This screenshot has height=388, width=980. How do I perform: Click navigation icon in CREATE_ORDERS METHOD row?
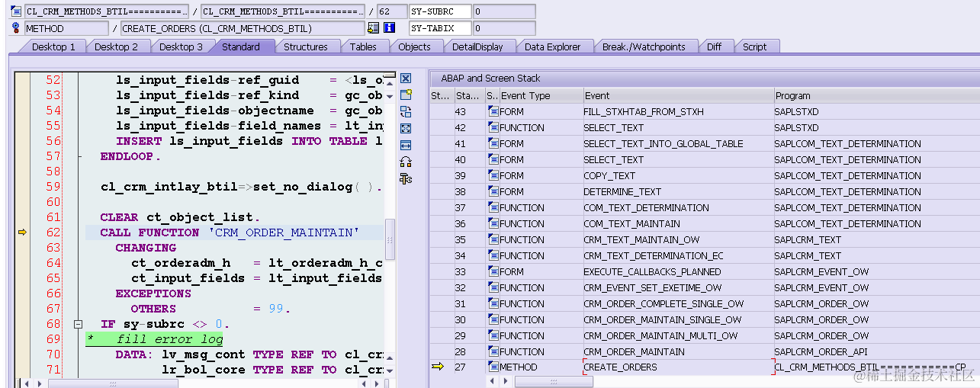(x=493, y=367)
